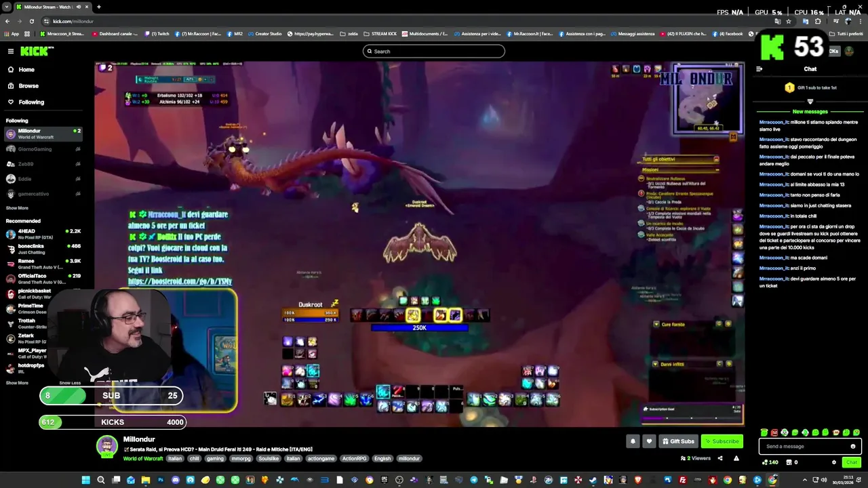Image resolution: width=868 pixels, height=488 pixels.
Task: Expand followed channels with Show More
Action: 17,208
